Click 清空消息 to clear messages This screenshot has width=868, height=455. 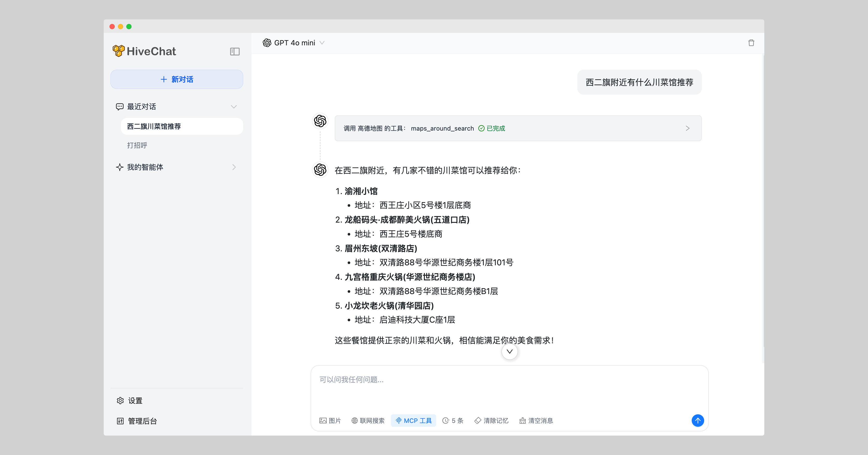[536, 421]
